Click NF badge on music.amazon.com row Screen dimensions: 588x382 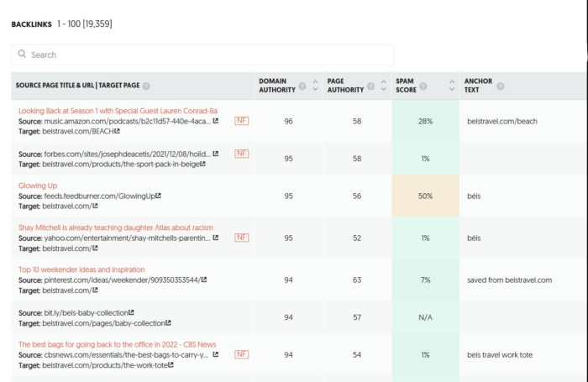pos(242,121)
